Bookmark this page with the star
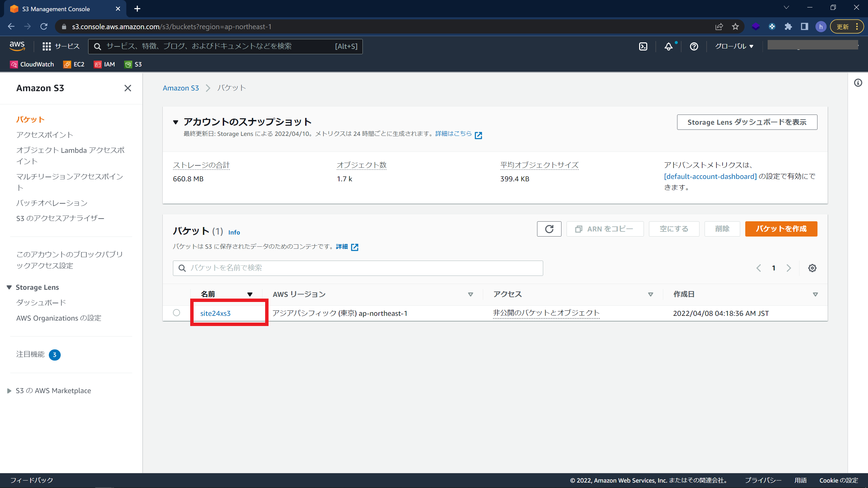 click(x=735, y=26)
